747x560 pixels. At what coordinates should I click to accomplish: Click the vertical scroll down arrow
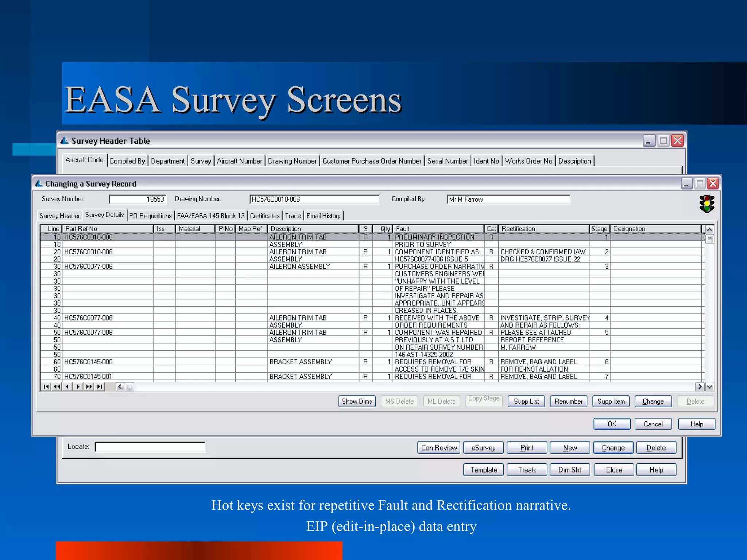coord(709,386)
